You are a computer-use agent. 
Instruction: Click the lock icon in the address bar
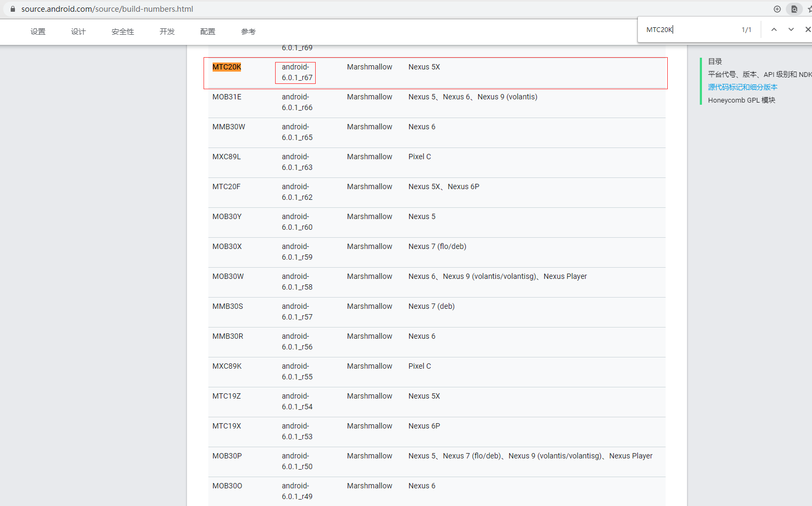(x=13, y=9)
